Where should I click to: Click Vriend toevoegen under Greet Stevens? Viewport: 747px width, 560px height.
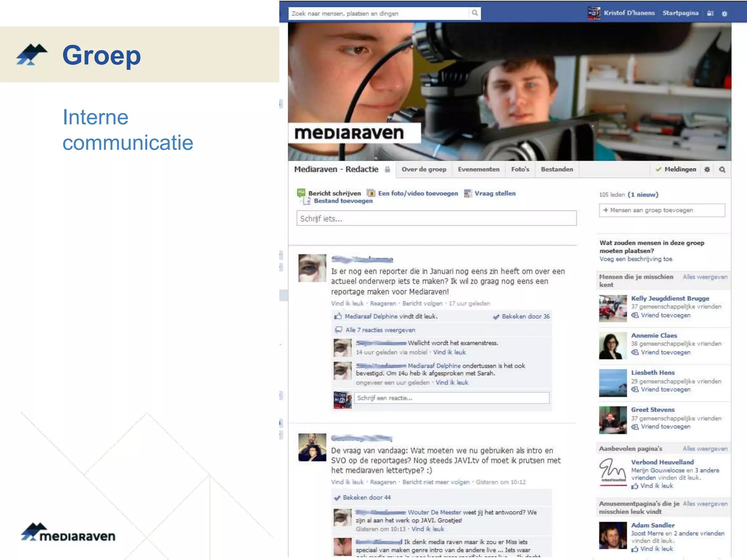pyautogui.click(x=666, y=427)
